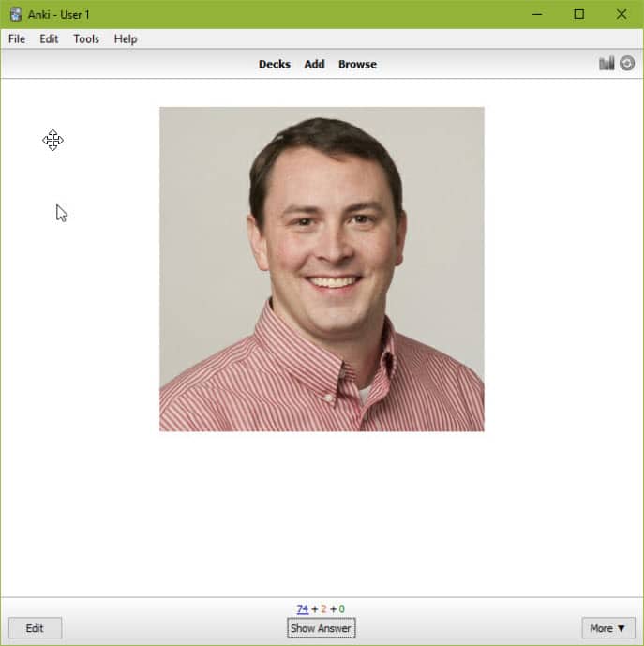Open the statistics graph icon

click(x=607, y=64)
